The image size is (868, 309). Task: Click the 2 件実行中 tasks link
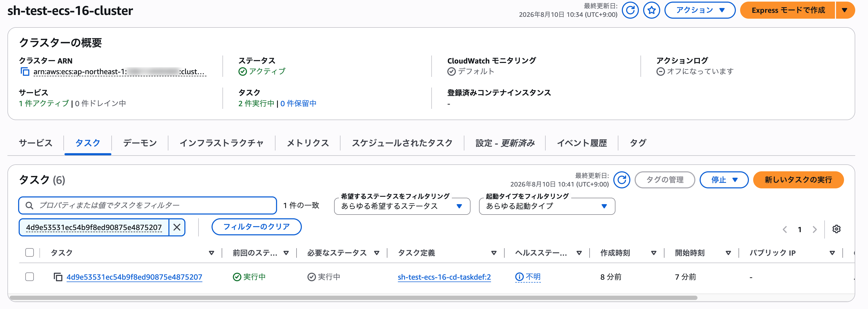256,103
